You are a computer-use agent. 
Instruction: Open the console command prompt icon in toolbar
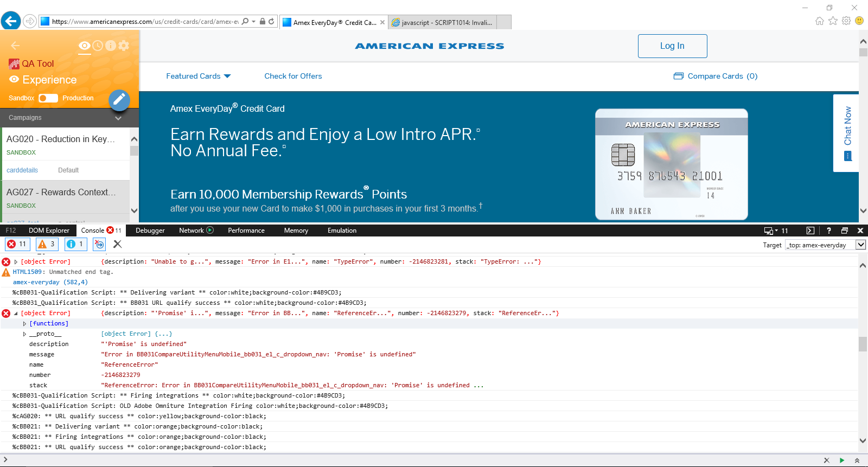810,231
